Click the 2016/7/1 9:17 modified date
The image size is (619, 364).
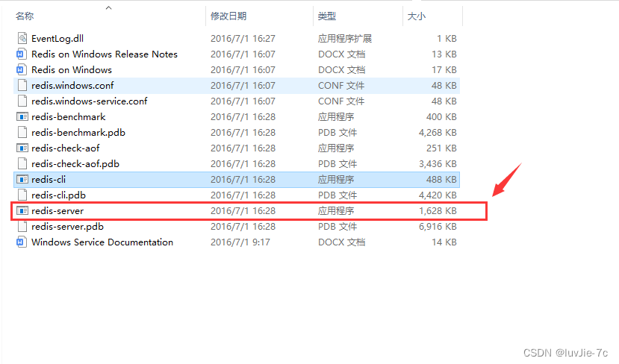pyautogui.click(x=240, y=242)
